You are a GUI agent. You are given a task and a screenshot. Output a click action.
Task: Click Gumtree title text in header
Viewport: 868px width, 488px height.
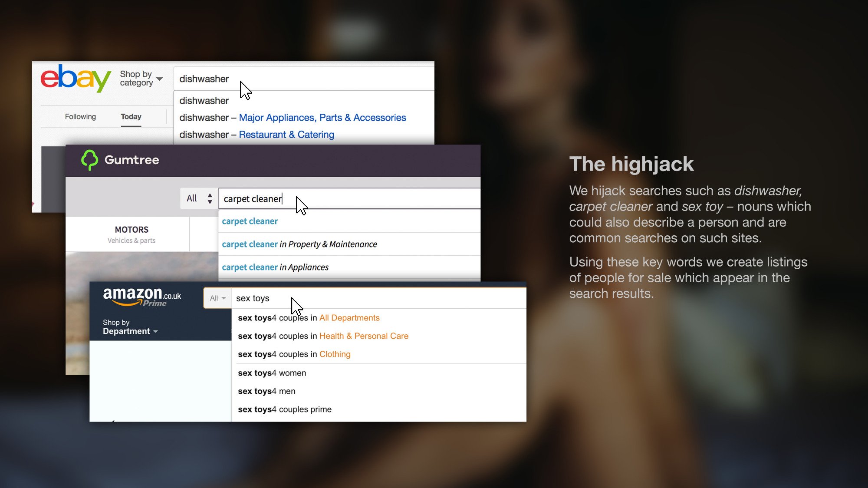132,160
